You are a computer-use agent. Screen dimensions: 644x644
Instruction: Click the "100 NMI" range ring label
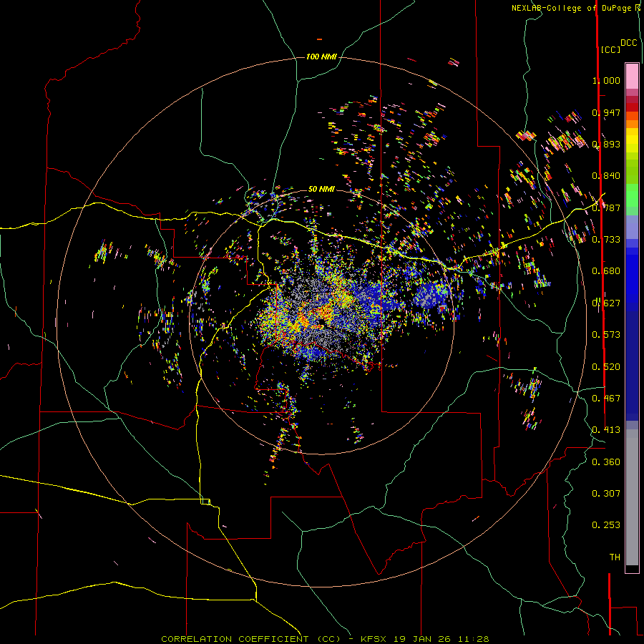(321, 57)
